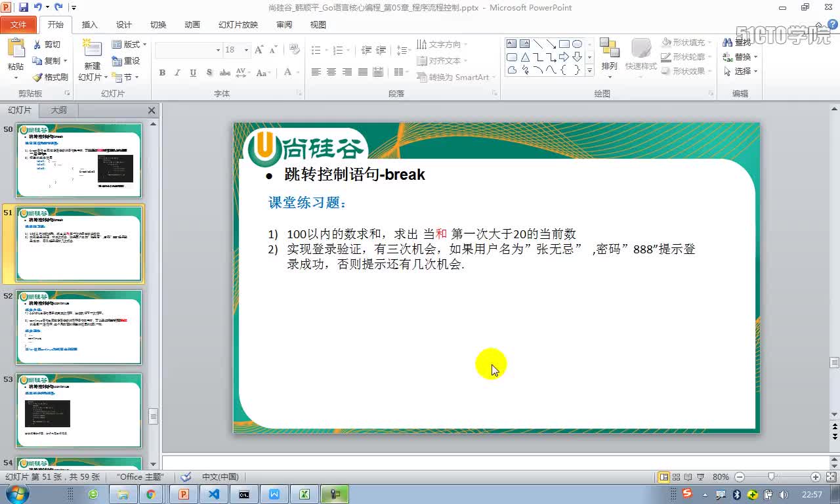Insert a new slide with 新建幻灯片 icon
Viewport: 840px width, 504px height.
coord(92,49)
